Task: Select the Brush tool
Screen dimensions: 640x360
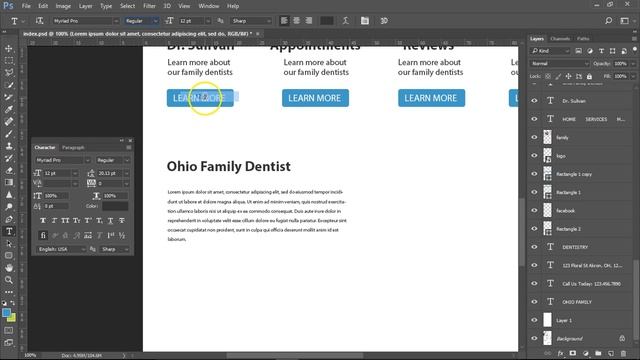Action: pos(9,134)
